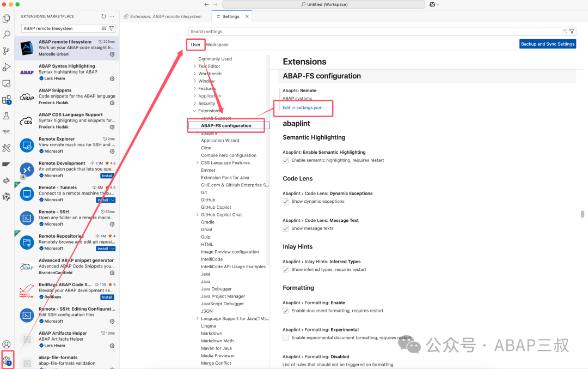Expand the Window settings group
588x369 pixels.
point(194,81)
